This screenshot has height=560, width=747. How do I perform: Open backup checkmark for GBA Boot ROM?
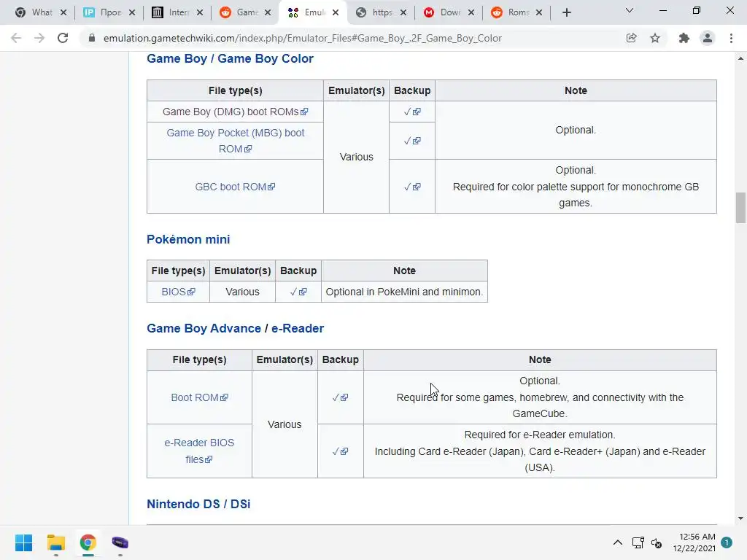[x=340, y=397]
